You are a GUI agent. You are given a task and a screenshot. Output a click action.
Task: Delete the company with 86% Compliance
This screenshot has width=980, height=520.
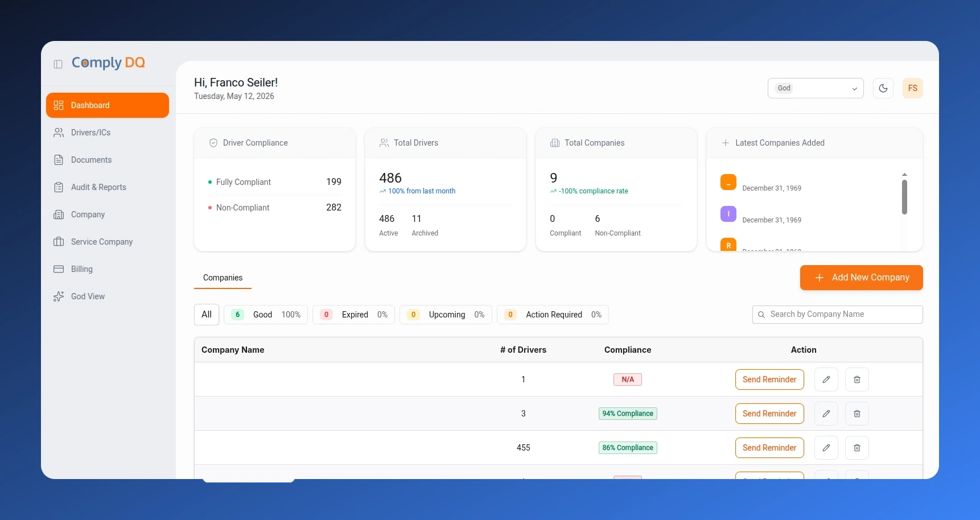pyautogui.click(x=857, y=448)
